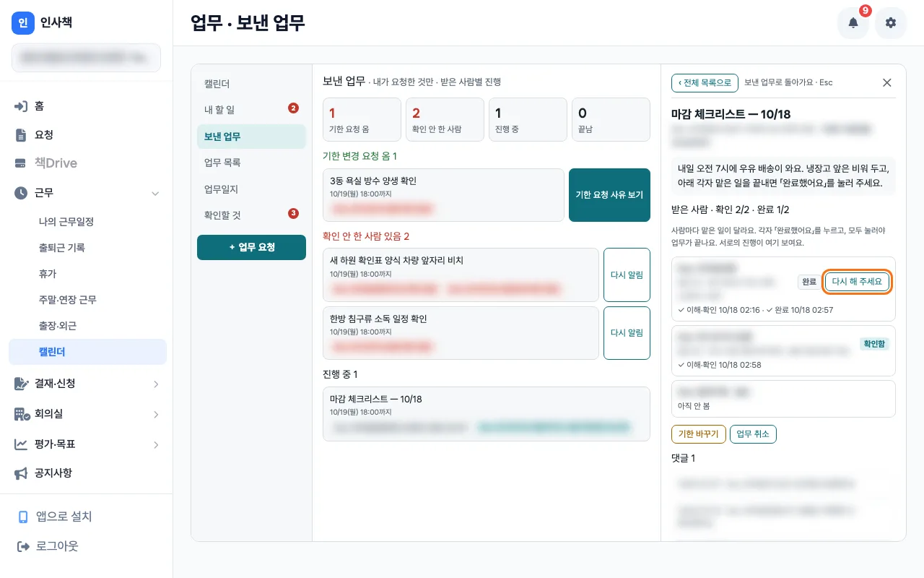Click the + 업무 요청 button
This screenshot has height=578, width=924.
point(251,247)
